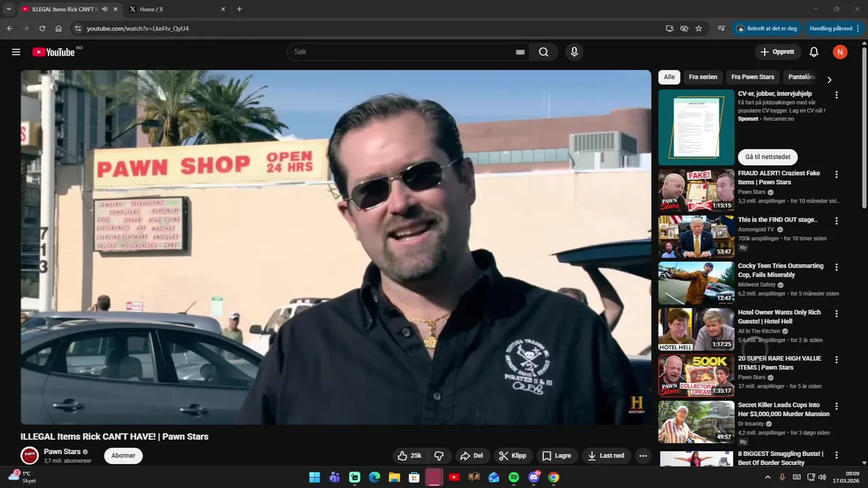This screenshot has height=488, width=868.
Task: Open Spotify from the taskbar
Action: (514, 477)
